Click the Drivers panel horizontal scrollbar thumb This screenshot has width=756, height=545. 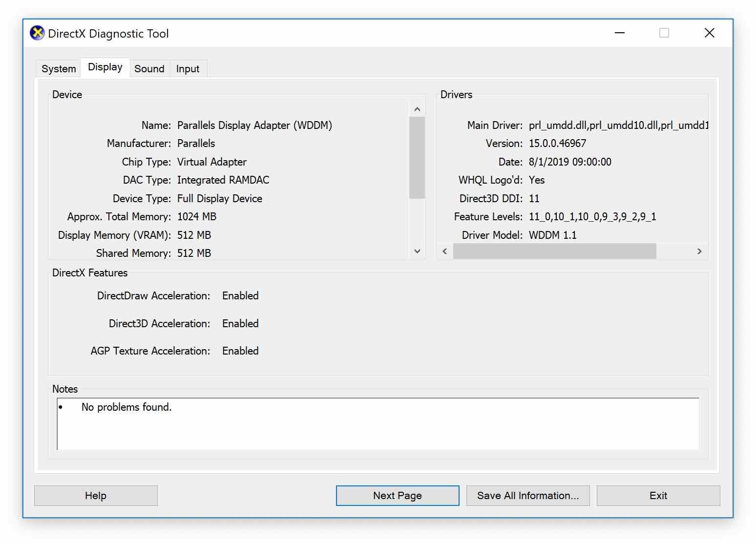click(x=555, y=251)
